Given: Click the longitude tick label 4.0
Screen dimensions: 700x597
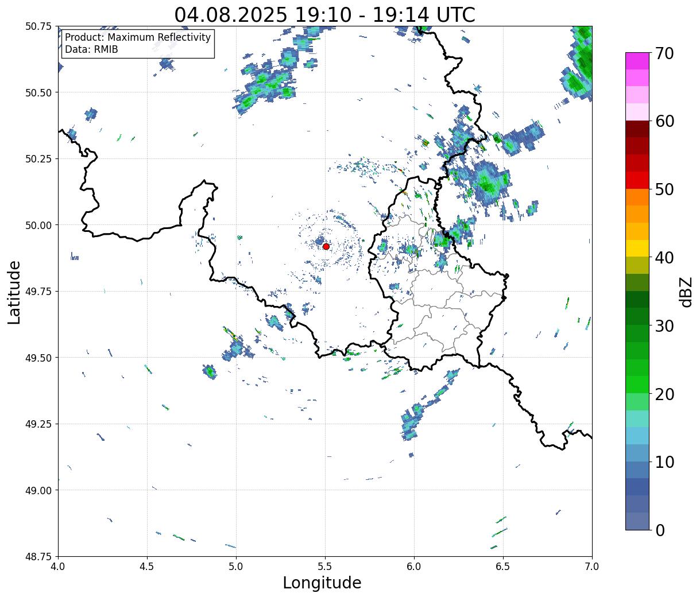Looking at the screenshot, I should (58, 566).
